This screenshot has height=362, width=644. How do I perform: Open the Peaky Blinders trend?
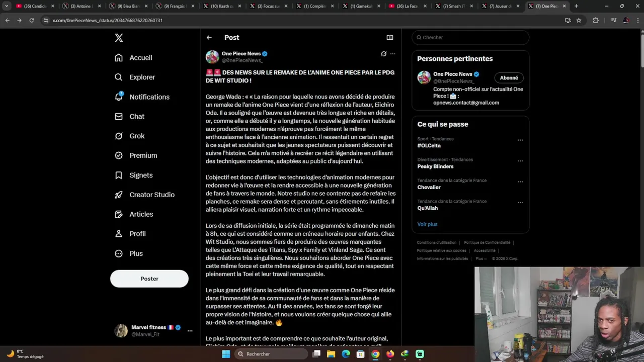pyautogui.click(x=435, y=166)
